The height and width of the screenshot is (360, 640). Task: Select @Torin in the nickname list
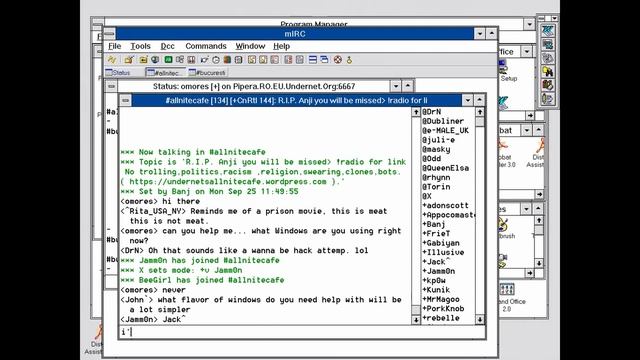pyautogui.click(x=436, y=187)
